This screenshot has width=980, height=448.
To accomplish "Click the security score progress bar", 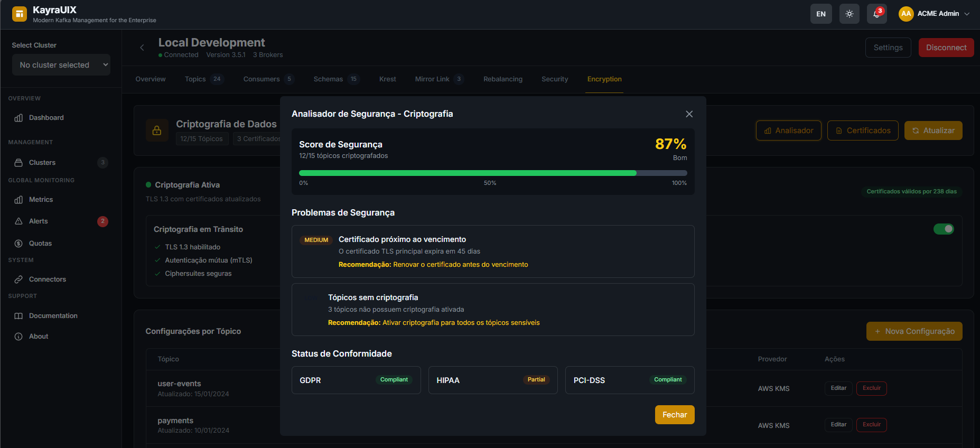I will [x=493, y=173].
